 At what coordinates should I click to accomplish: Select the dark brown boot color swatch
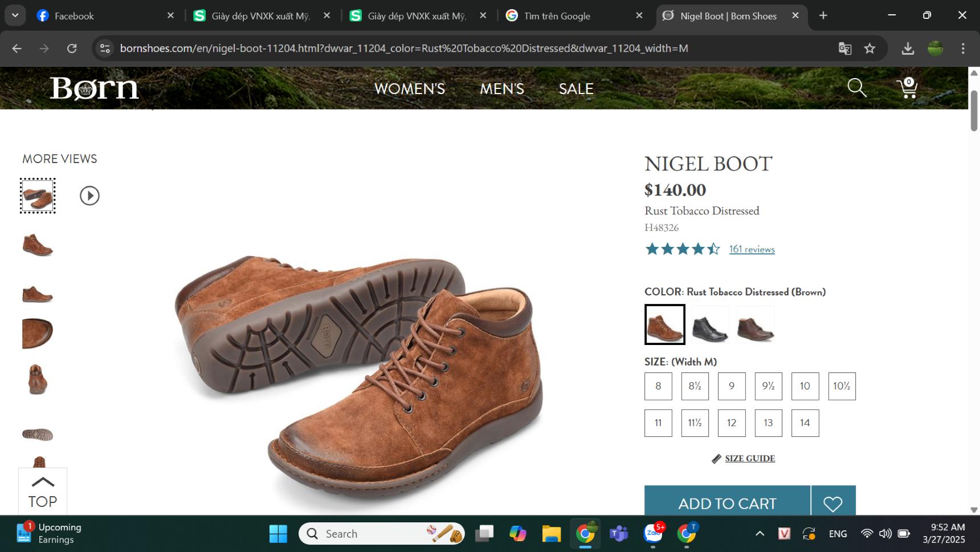(x=756, y=324)
